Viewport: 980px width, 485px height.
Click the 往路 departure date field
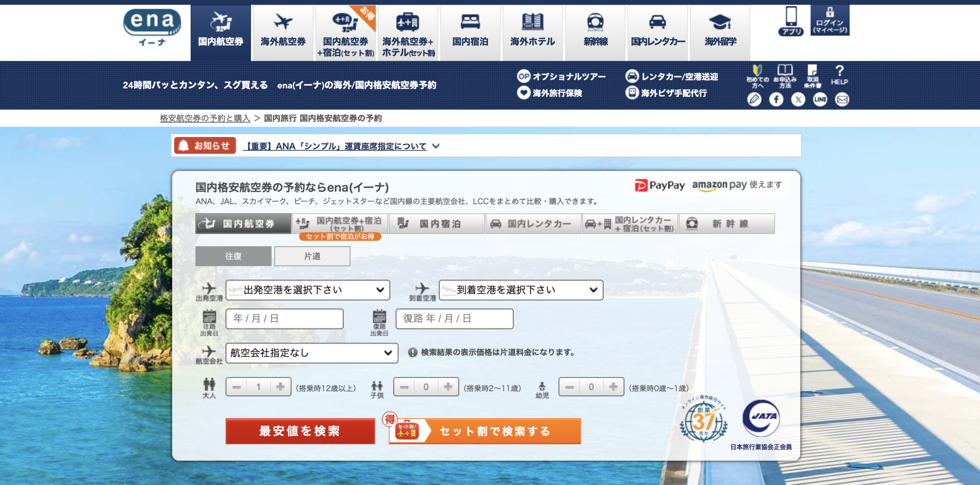[x=284, y=319]
